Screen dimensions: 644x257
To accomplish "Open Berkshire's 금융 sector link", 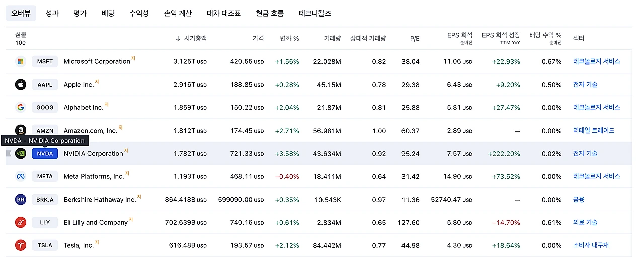I will [x=579, y=200].
